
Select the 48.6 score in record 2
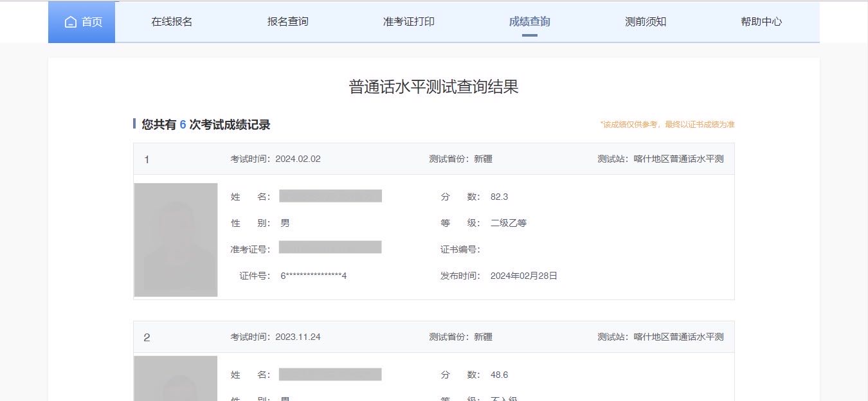[x=499, y=375]
